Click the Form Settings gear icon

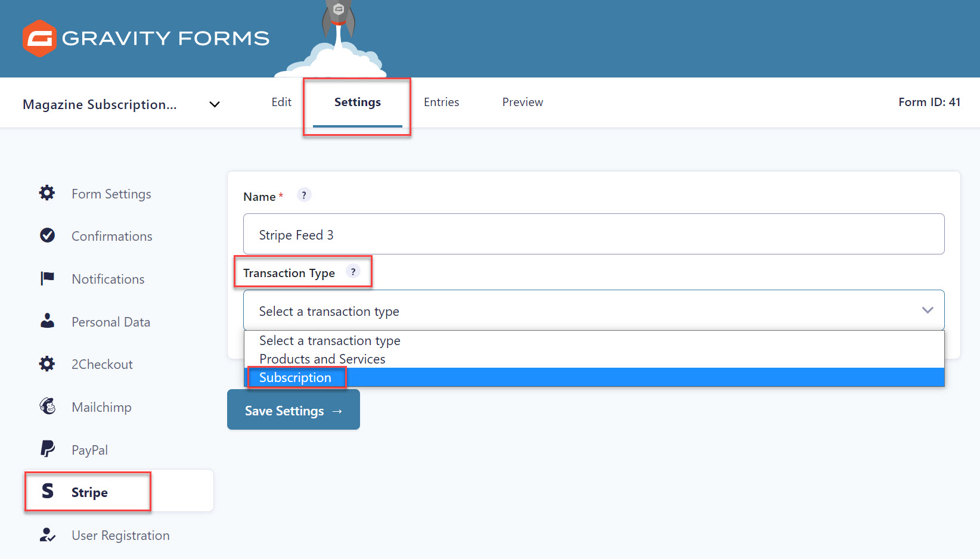tap(47, 193)
